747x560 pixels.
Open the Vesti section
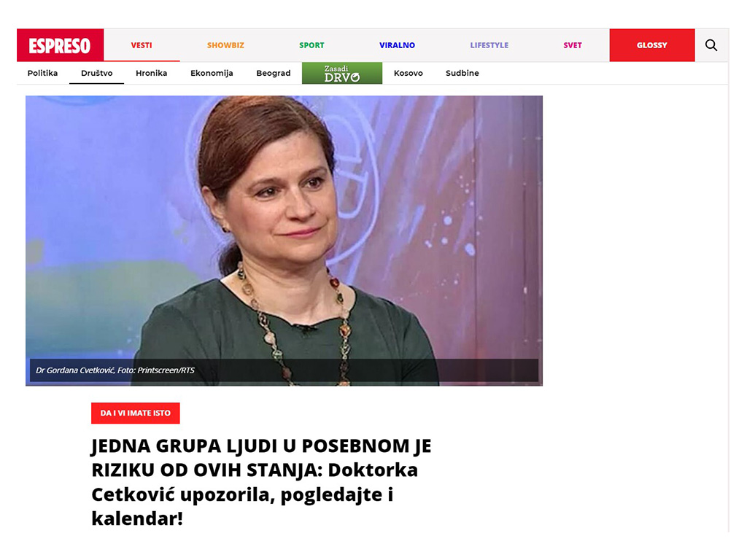coord(142,45)
